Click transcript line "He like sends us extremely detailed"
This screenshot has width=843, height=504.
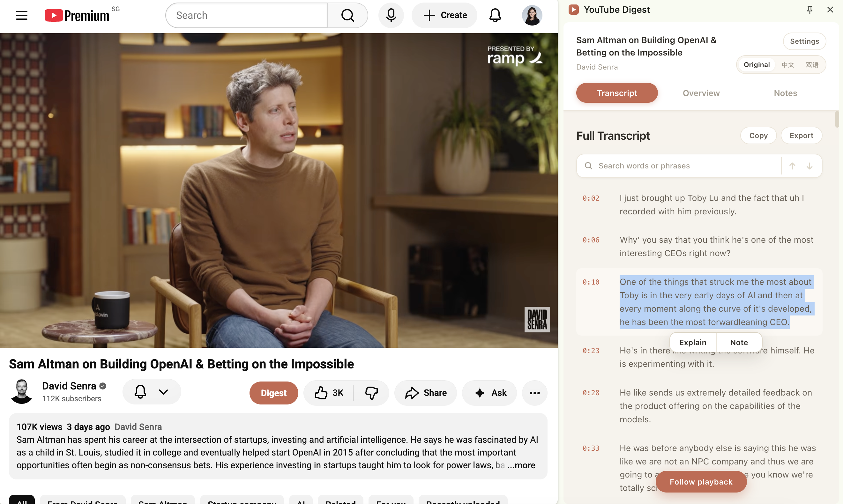coord(716,406)
